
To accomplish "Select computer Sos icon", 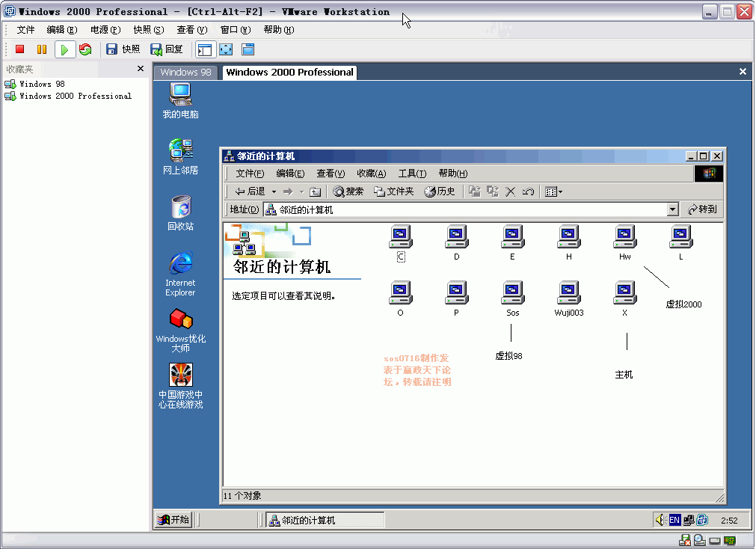I will point(512,298).
